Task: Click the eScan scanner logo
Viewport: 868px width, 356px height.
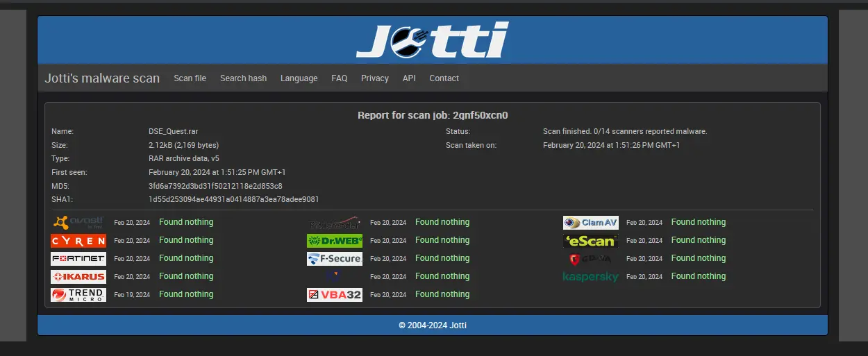Action: [591, 241]
